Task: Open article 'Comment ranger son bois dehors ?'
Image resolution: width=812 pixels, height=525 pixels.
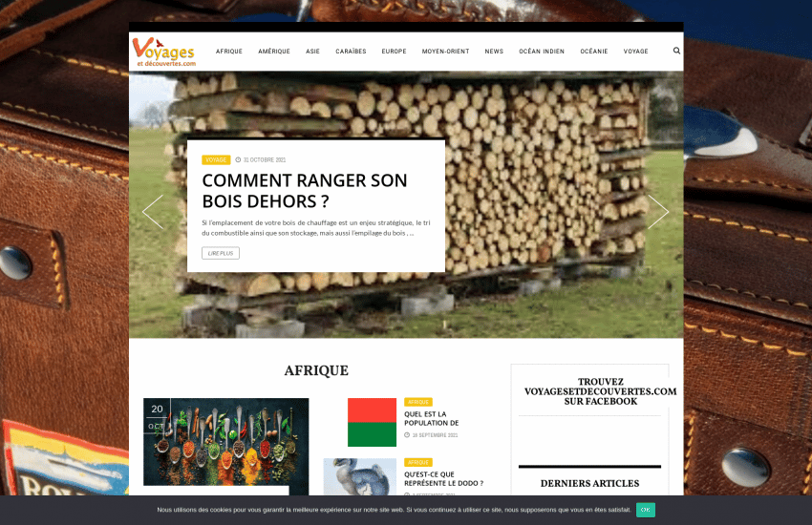Action: [305, 191]
